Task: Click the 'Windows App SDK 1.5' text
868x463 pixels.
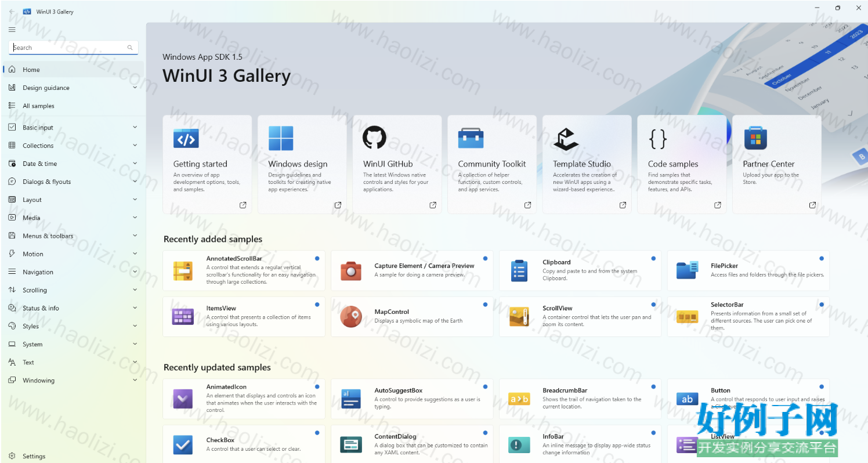Action: tap(202, 57)
